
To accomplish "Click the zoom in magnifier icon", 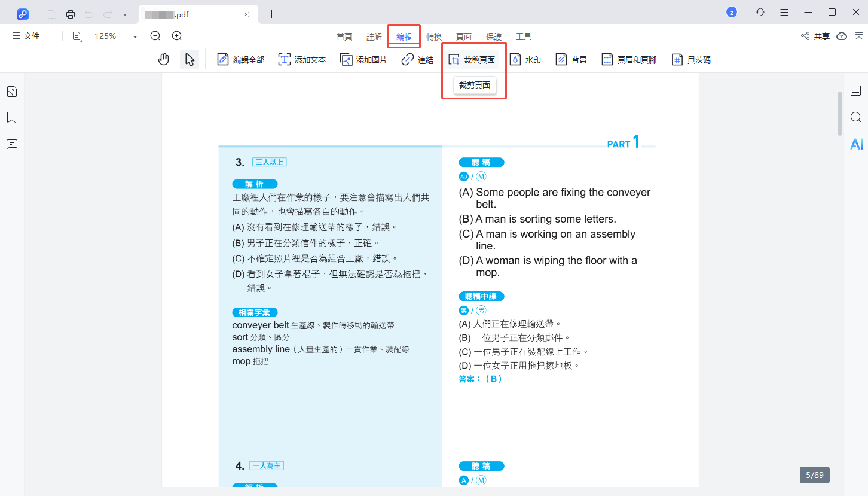I will [x=177, y=36].
